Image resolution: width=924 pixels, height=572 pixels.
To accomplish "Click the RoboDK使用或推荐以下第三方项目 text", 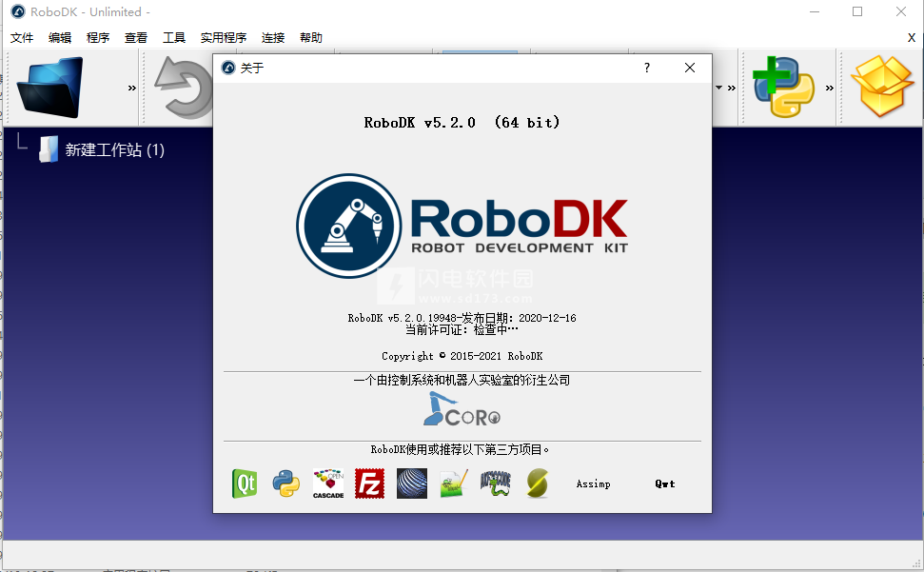I will (x=460, y=449).
